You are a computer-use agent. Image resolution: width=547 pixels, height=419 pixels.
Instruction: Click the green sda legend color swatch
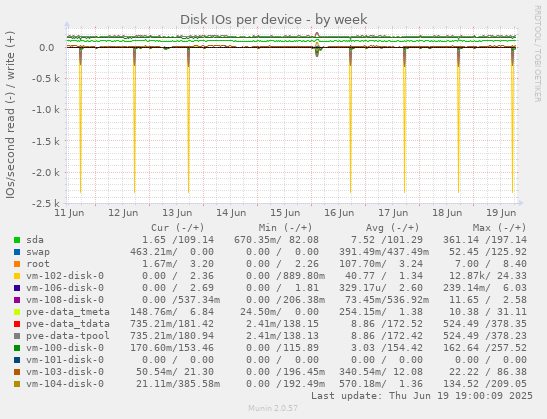tap(17, 240)
